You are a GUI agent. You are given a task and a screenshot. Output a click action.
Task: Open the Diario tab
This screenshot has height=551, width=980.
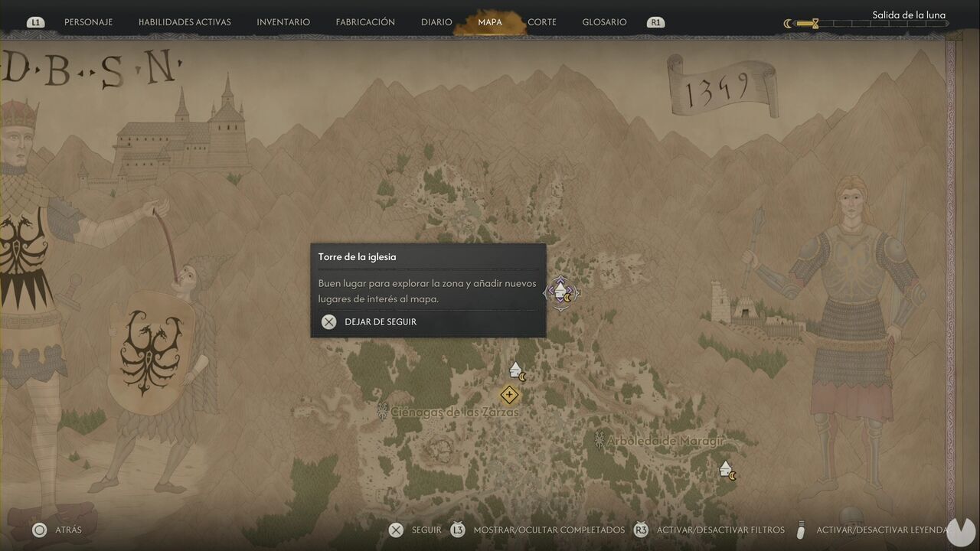(x=436, y=22)
